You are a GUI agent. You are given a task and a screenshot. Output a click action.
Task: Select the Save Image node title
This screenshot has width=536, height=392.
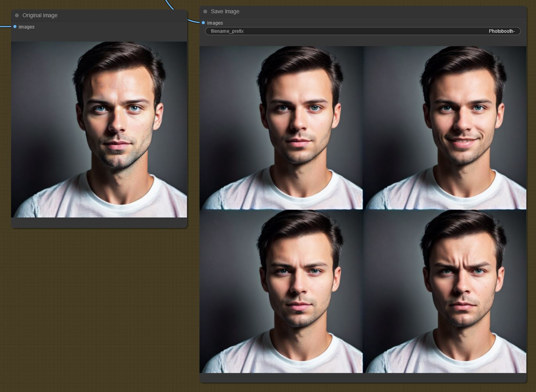225,11
